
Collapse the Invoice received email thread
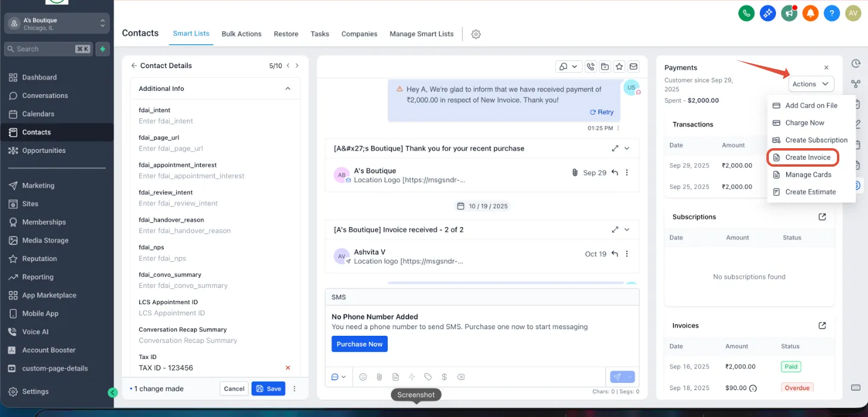(627, 229)
